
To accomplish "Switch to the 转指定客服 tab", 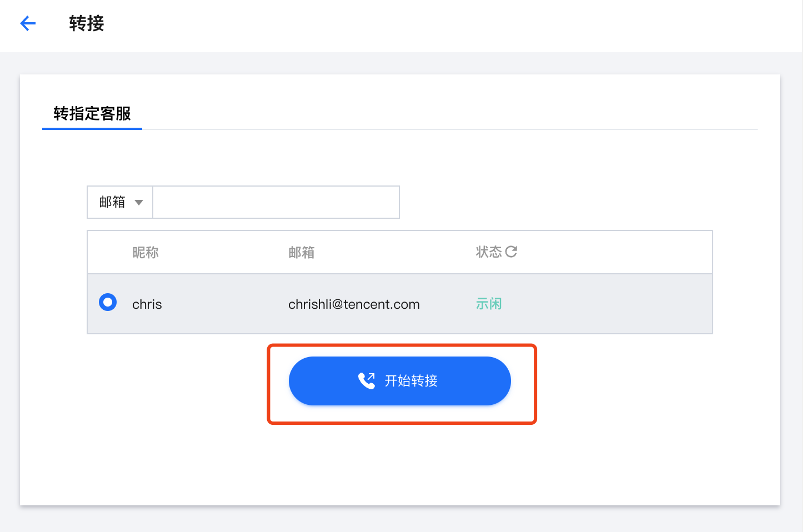I will [x=92, y=114].
